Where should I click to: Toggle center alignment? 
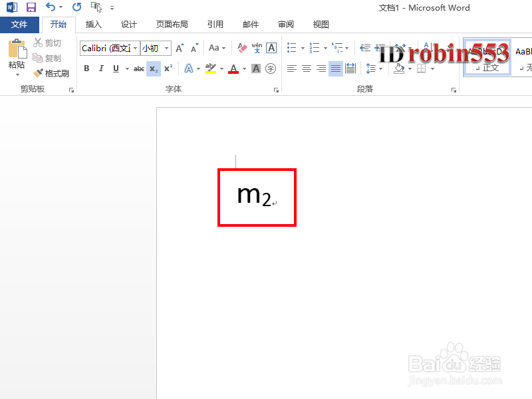[307, 68]
